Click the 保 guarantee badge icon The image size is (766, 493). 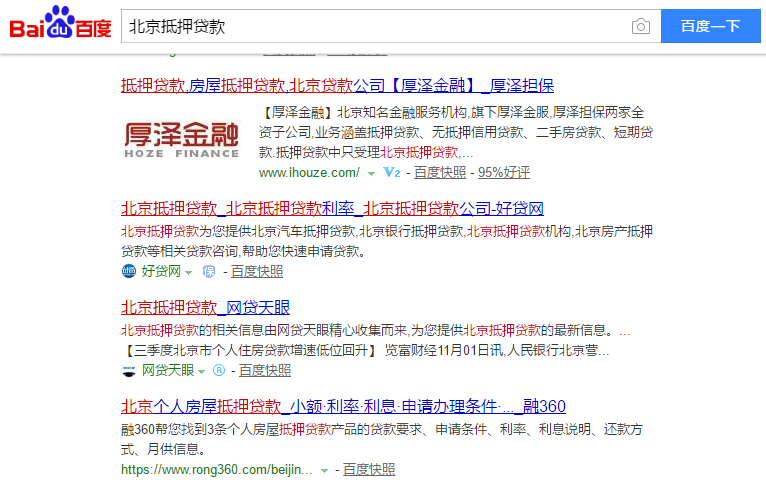click(x=209, y=272)
